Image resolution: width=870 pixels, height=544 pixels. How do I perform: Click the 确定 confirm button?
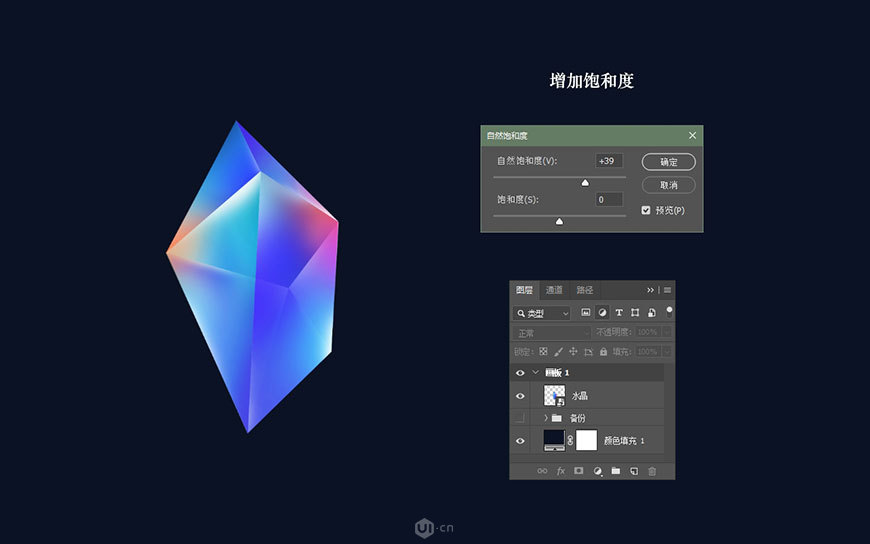pyautogui.click(x=668, y=162)
